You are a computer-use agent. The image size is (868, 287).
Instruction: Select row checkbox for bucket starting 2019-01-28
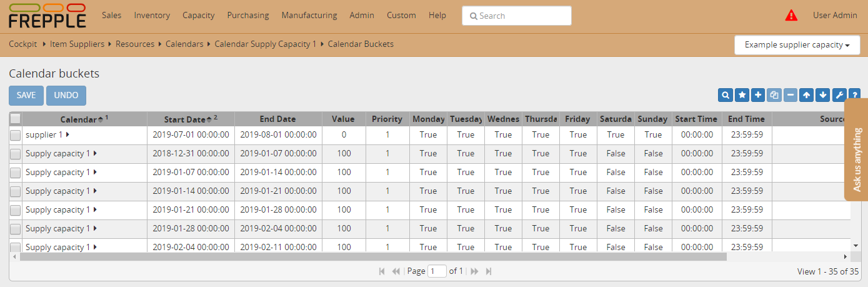click(16, 229)
